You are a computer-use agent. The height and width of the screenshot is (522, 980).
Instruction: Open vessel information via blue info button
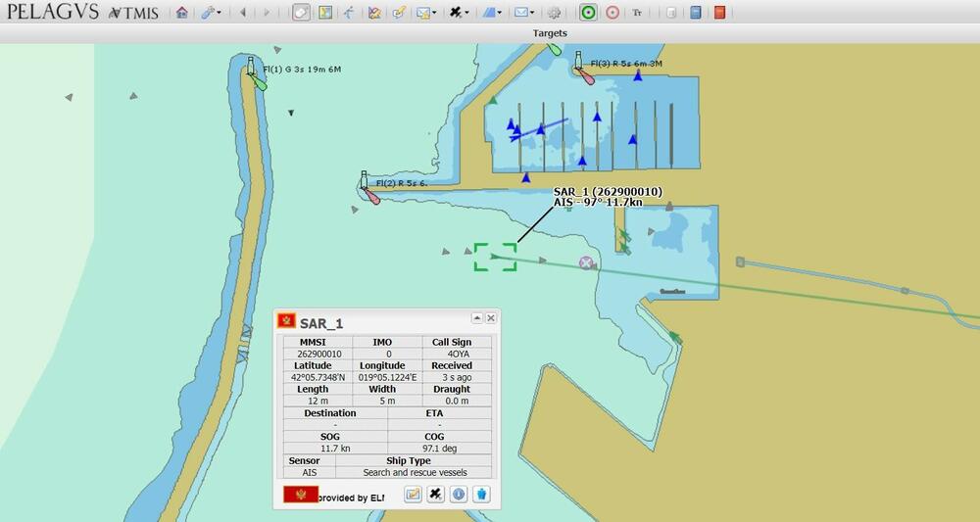click(458, 495)
